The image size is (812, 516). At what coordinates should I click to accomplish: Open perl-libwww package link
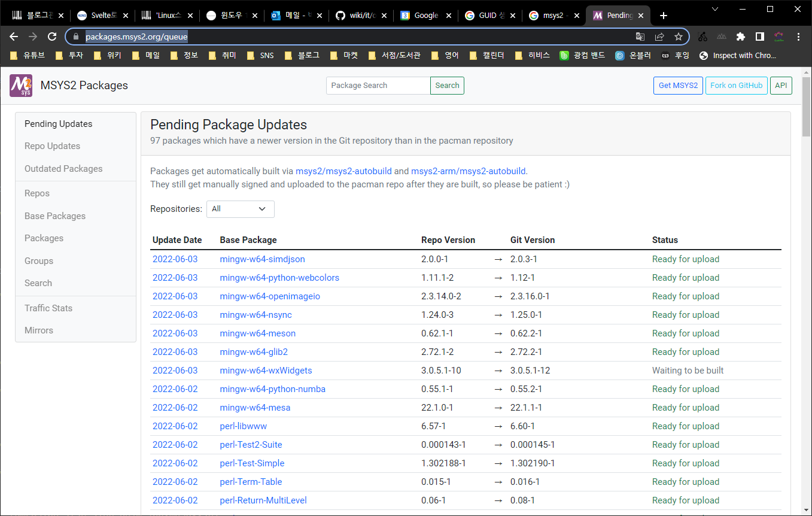click(x=243, y=426)
